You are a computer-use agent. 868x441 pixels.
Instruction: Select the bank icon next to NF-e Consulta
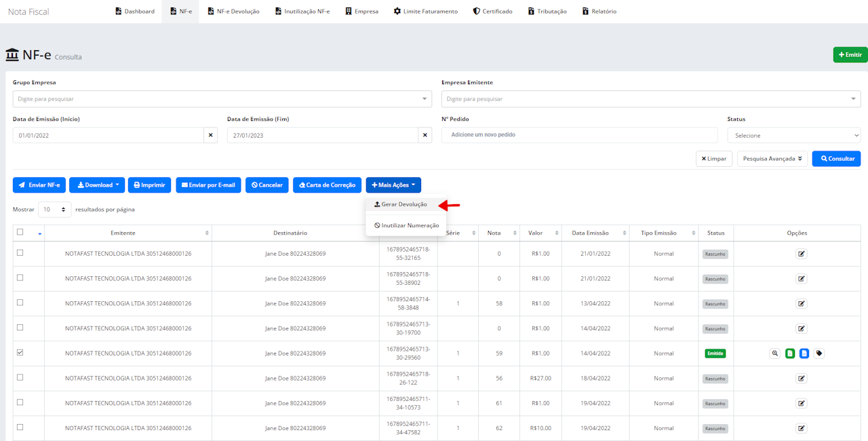tap(13, 54)
